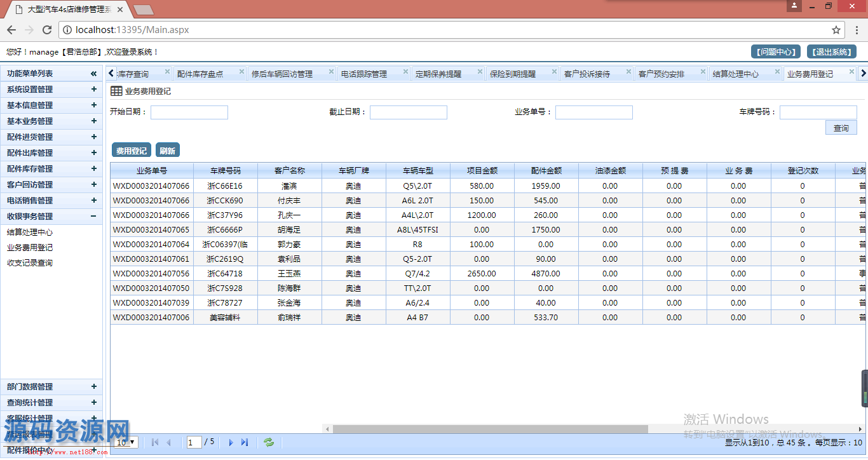The height and width of the screenshot is (460, 868).
Task: Collapse the 功能菜单列表 sidebar panel
Action: tap(93, 74)
